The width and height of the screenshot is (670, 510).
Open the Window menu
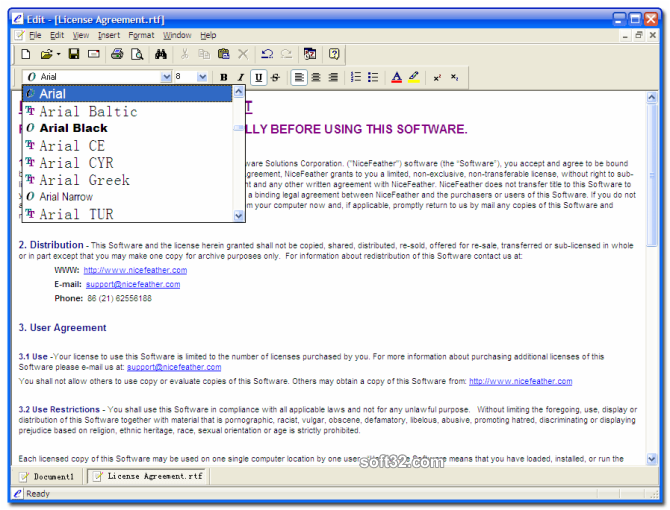(177, 35)
